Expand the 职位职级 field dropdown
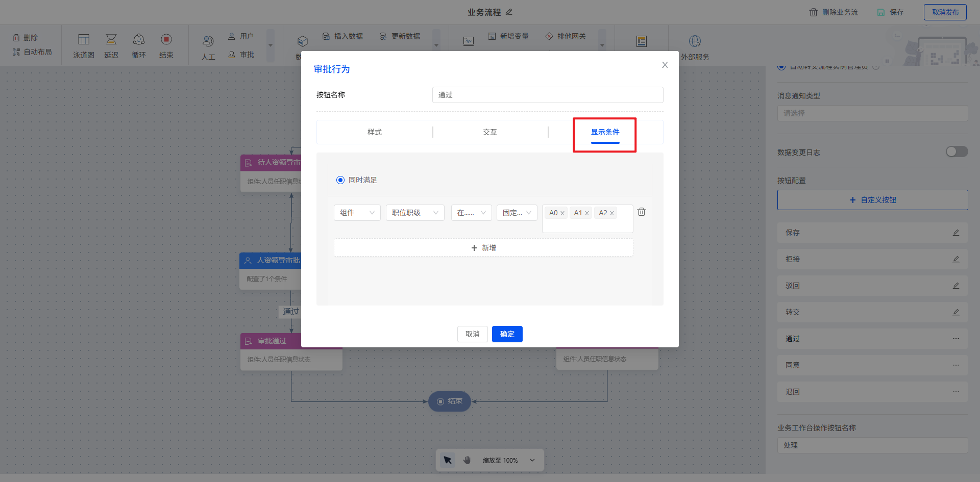 tap(415, 213)
